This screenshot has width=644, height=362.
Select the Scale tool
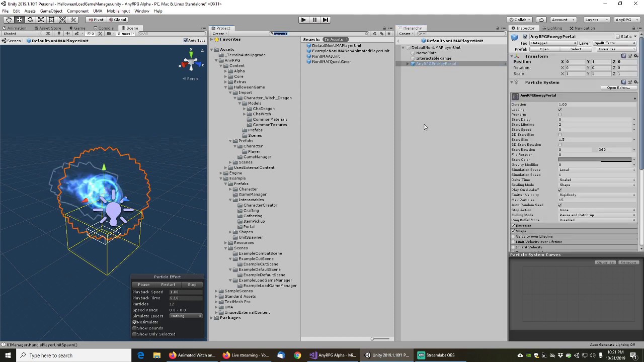point(41,20)
